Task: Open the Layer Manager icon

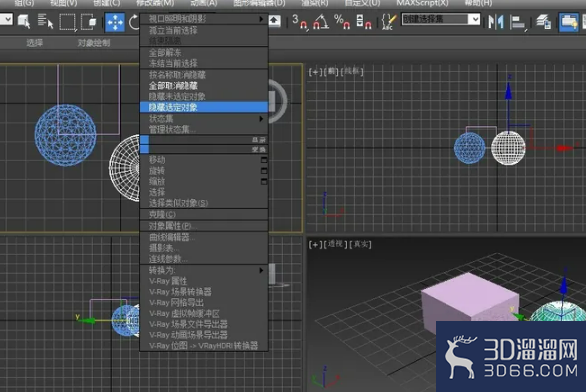Action: point(543,22)
